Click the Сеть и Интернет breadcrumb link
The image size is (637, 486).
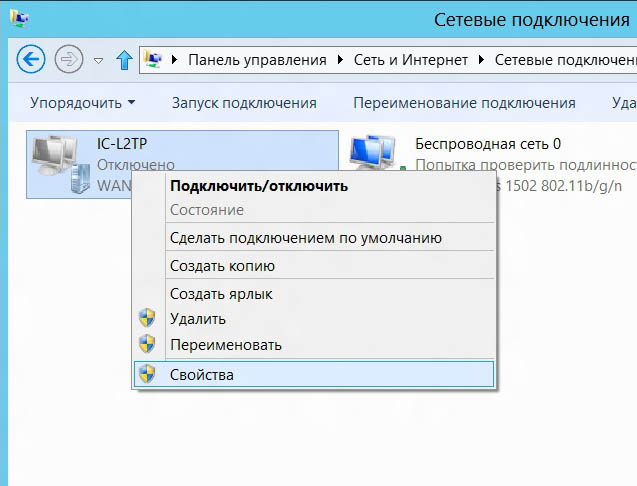coord(411,60)
